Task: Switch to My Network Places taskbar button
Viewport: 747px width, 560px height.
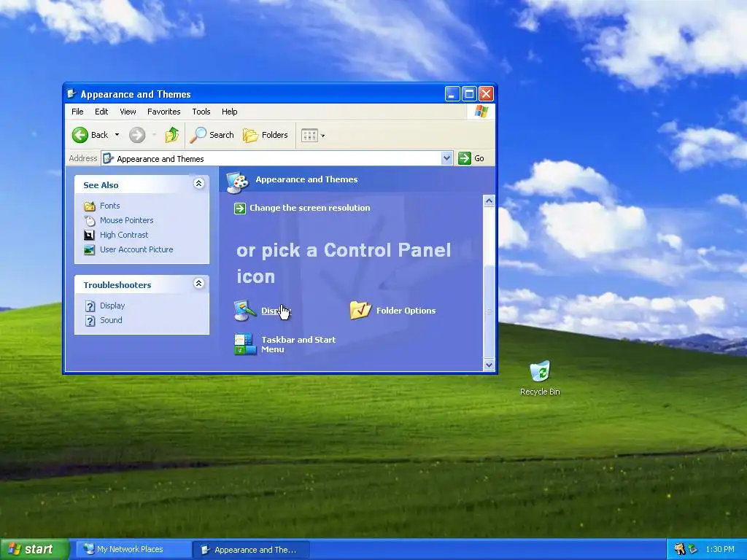Action: pyautogui.click(x=134, y=550)
